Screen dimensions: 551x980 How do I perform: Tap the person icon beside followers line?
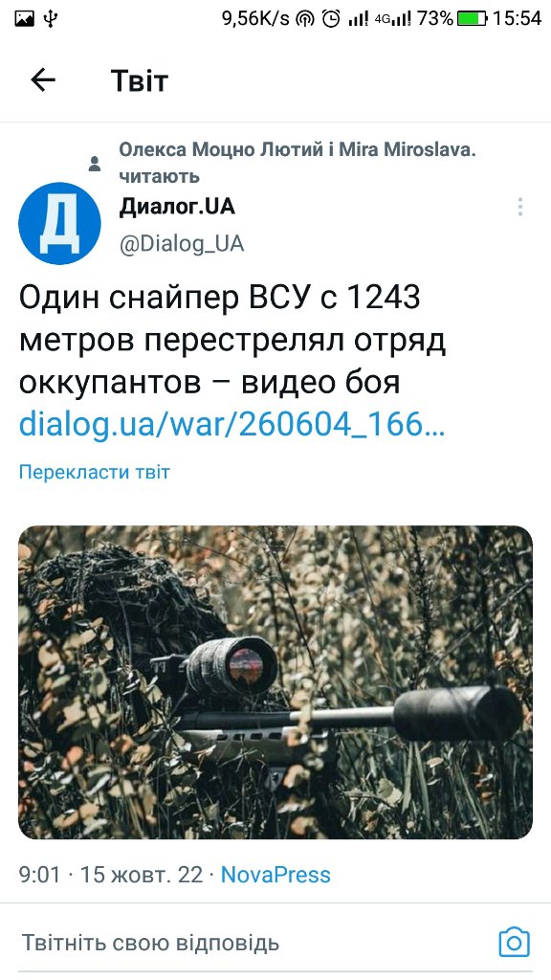click(x=95, y=165)
